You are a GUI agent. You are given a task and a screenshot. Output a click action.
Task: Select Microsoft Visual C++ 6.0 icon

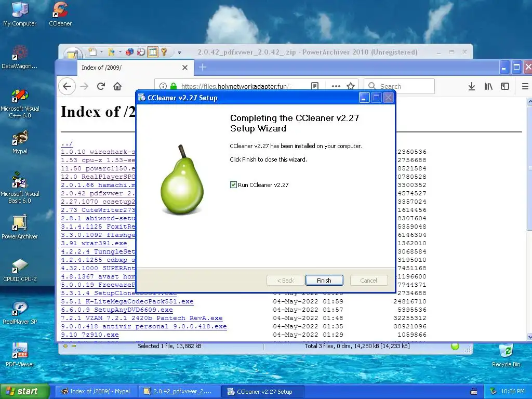tap(20, 103)
